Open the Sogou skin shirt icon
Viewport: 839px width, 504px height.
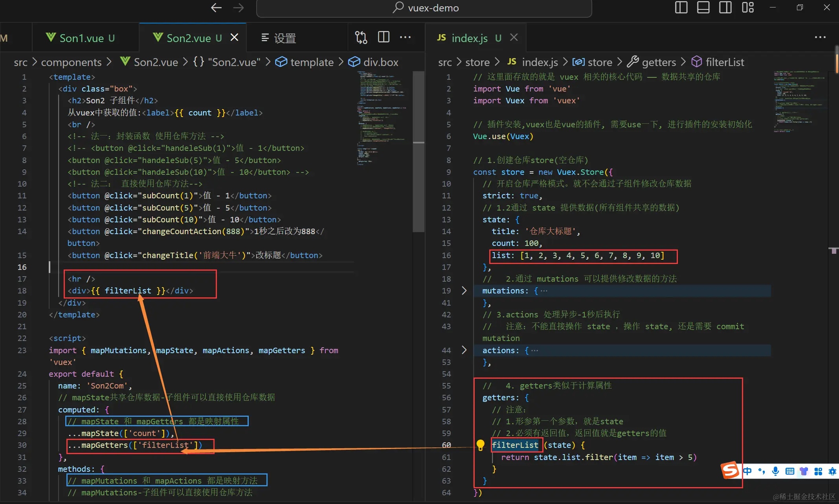[x=804, y=471]
